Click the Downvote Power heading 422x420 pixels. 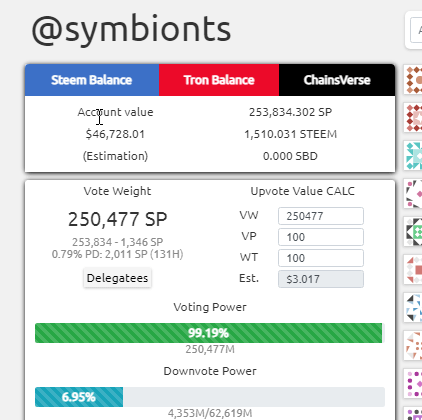[210, 371]
